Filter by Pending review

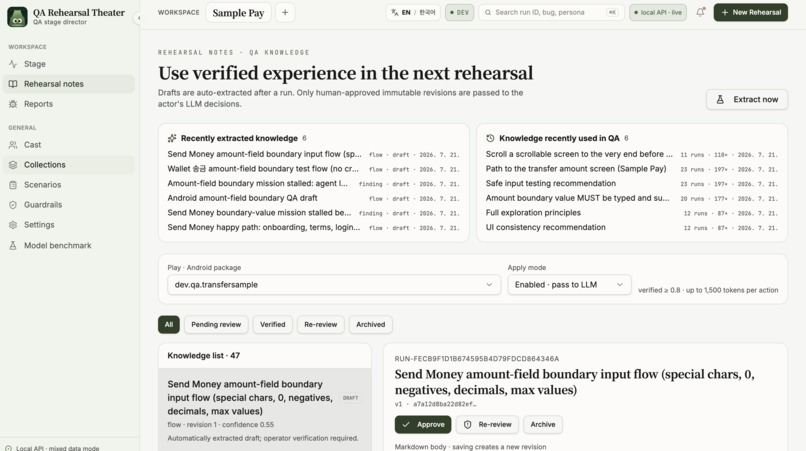pyautogui.click(x=216, y=324)
